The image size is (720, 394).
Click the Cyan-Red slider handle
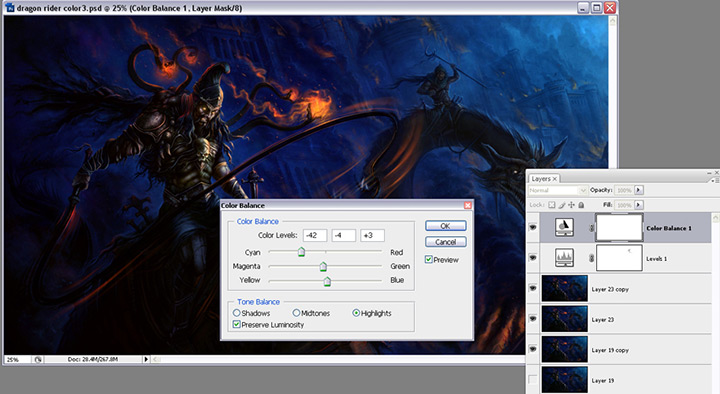(x=301, y=252)
